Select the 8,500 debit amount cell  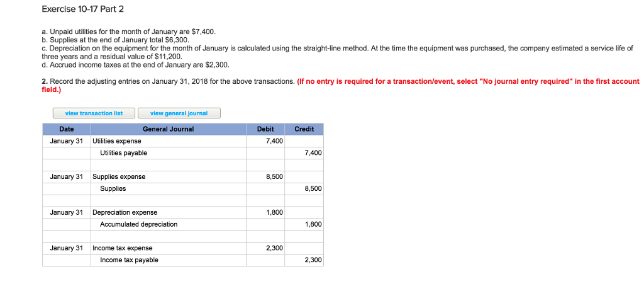(265, 177)
